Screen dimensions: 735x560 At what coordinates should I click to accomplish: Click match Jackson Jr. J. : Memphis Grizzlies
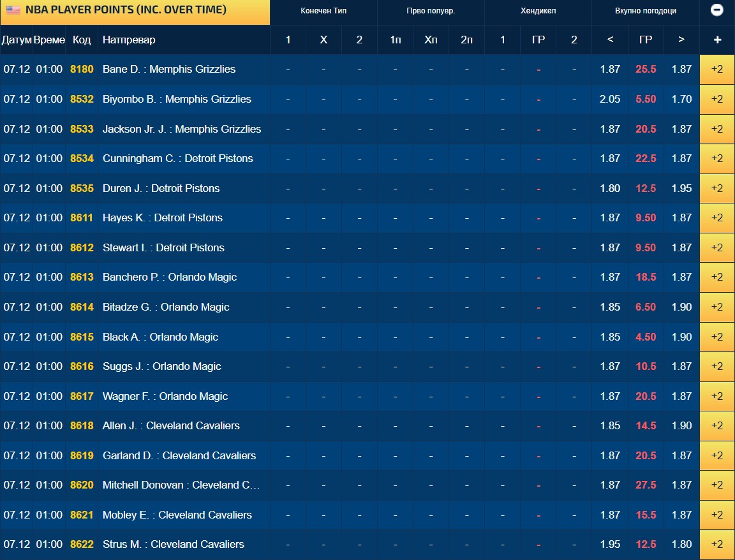(182, 129)
